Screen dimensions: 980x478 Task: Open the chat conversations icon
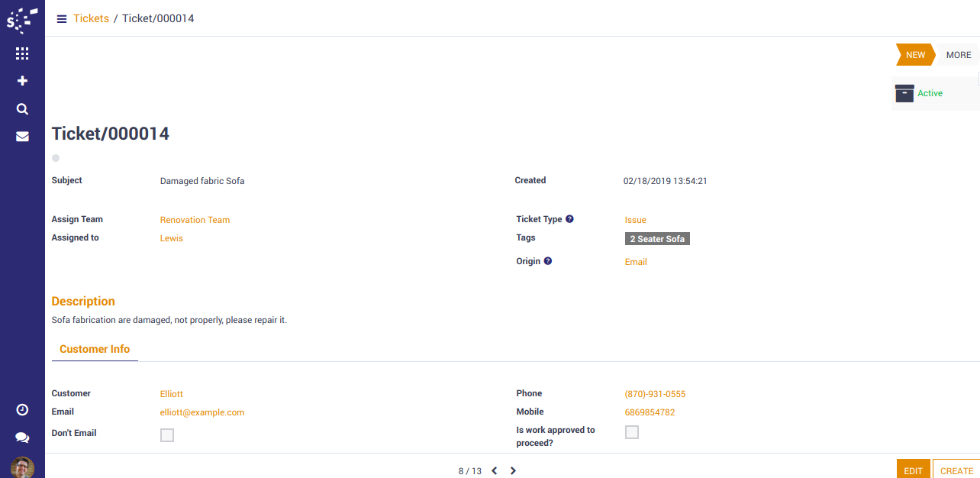click(22, 438)
